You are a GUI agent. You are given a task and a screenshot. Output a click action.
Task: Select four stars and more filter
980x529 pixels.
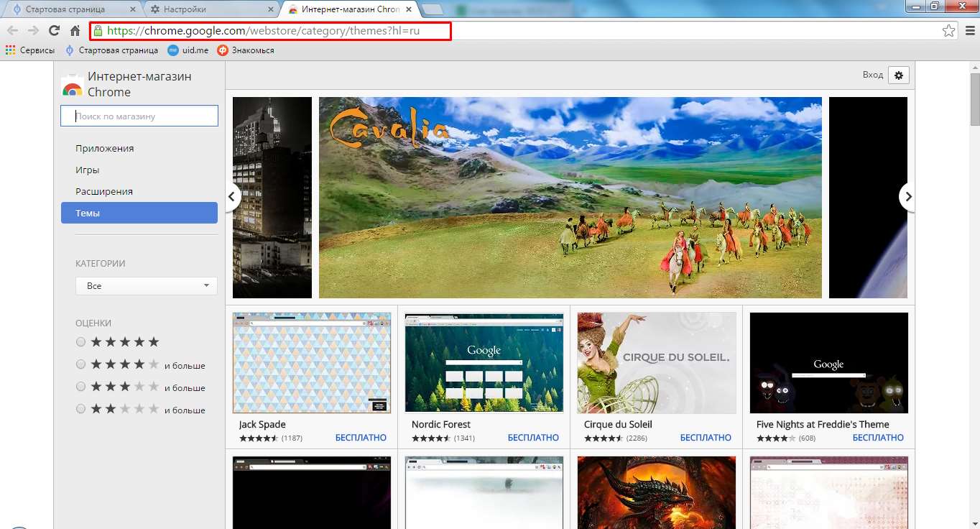click(81, 364)
